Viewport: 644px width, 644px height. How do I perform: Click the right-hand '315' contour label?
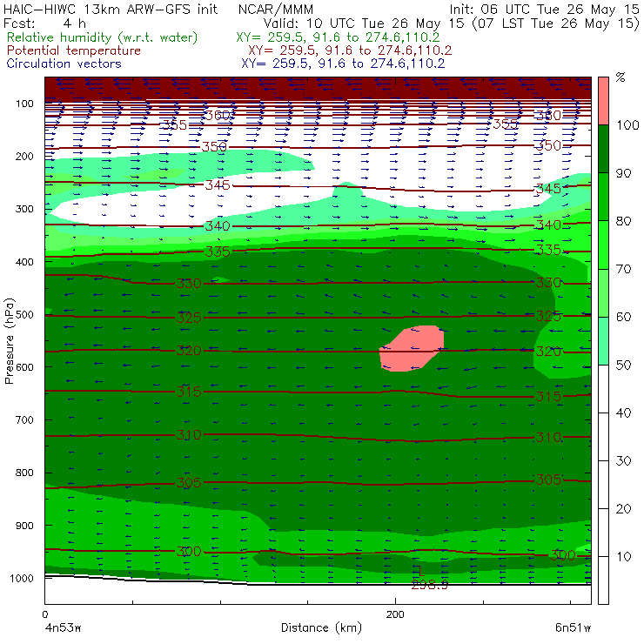click(x=548, y=396)
